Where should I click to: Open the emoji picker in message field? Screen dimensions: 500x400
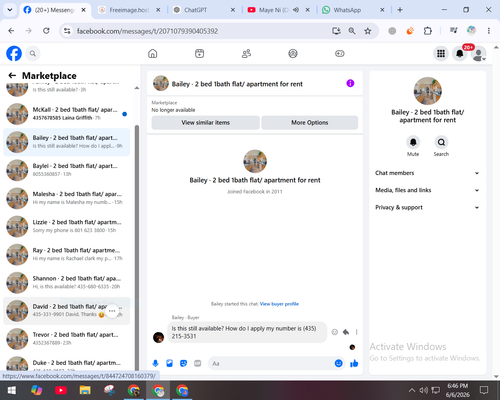pyautogui.click(x=338, y=363)
